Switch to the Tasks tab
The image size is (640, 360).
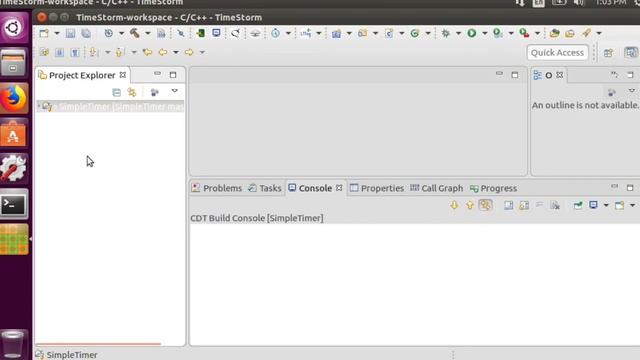pos(264,188)
